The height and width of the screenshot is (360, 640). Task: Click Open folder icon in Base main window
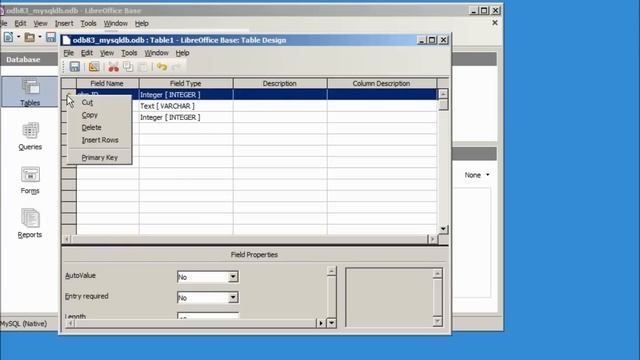(29, 37)
